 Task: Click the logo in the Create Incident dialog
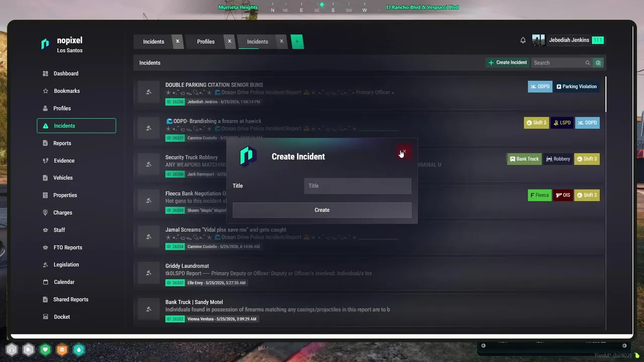click(x=247, y=156)
